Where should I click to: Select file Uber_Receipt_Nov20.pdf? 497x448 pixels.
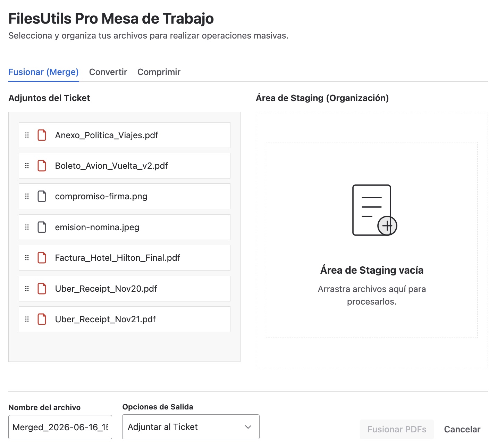(125, 289)
